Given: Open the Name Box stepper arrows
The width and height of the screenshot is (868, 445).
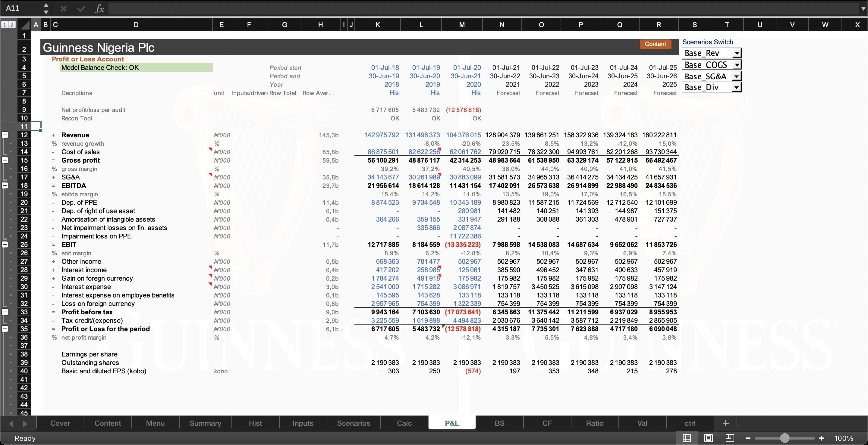Looking at the screenshot, I should coord(46,8).
